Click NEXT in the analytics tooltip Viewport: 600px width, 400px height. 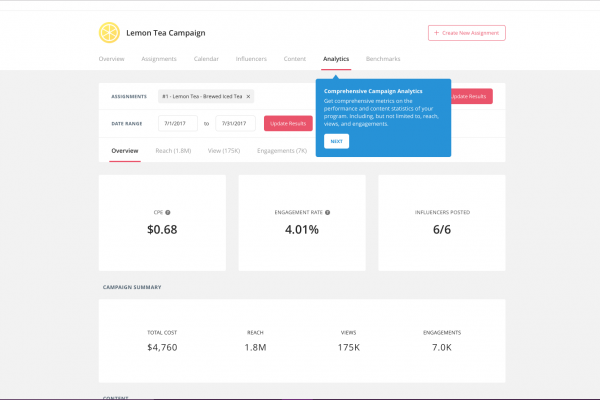point(336,141)
